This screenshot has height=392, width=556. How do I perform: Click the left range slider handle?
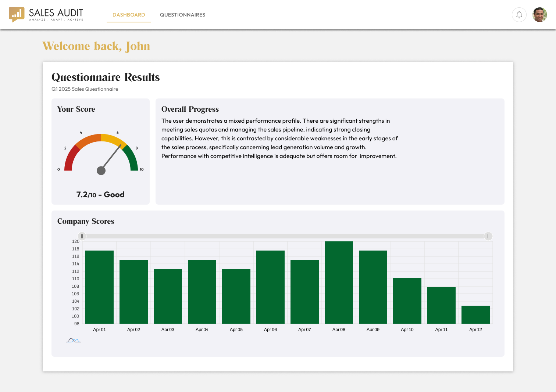point(82,236)
